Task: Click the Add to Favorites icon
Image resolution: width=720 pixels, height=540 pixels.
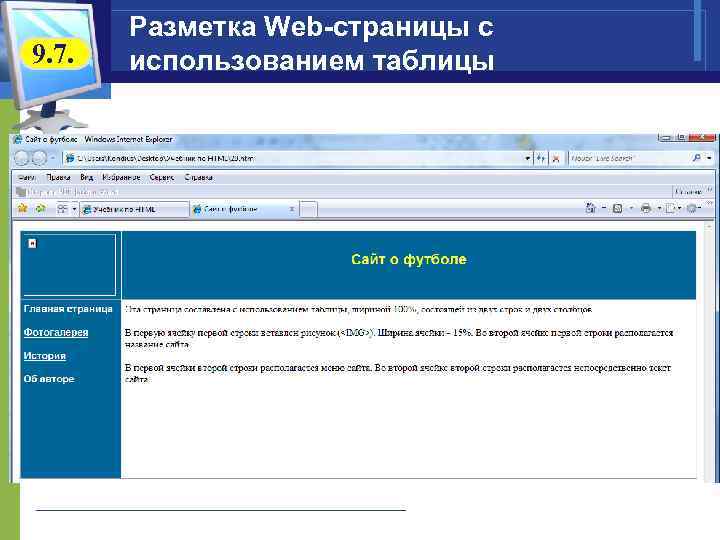Action: click(40, 209)
